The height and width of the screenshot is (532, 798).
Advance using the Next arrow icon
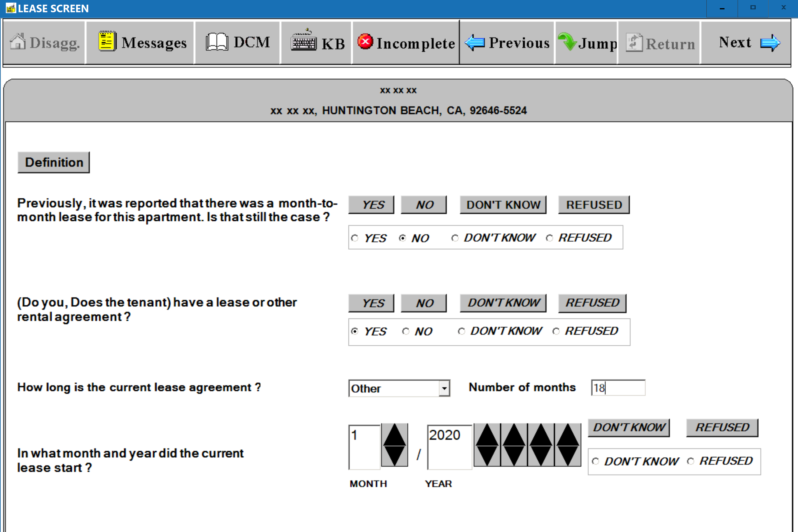pyautogui.click(x=770, y=43)
